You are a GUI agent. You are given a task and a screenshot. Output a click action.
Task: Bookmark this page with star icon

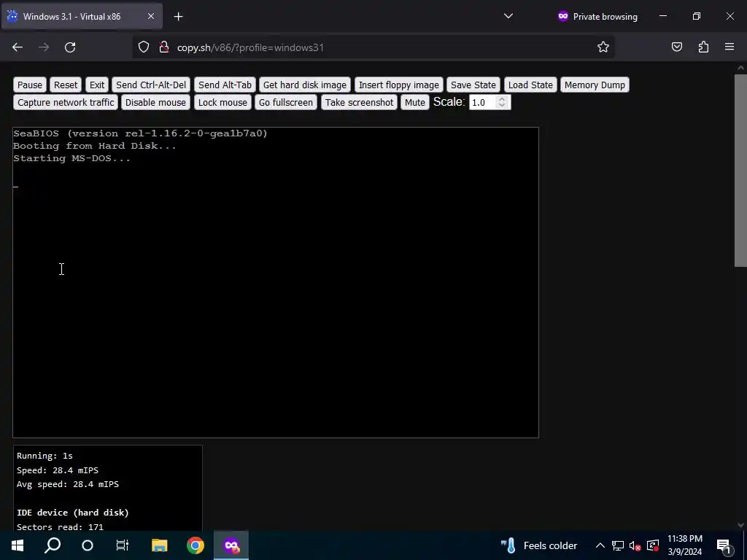(x=603, y=47)
